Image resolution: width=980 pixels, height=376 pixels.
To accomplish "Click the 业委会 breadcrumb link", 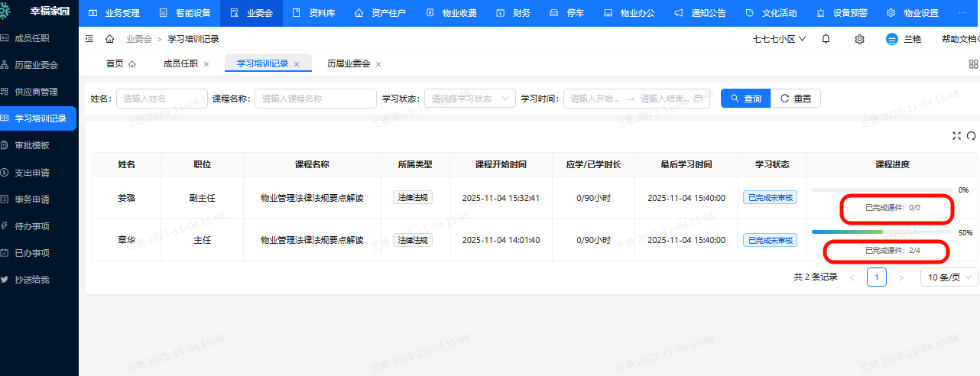I will click(138, 39).
